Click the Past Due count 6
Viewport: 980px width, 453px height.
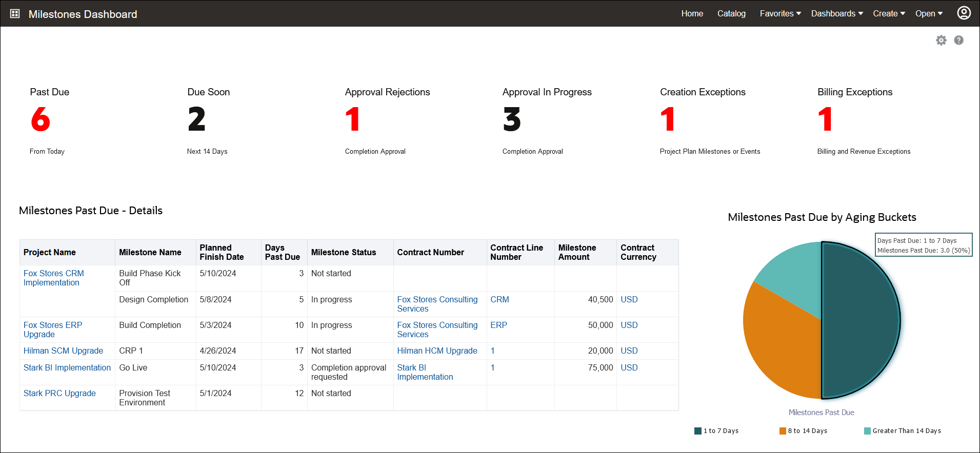pyautogui.click(x=41, y=119)
